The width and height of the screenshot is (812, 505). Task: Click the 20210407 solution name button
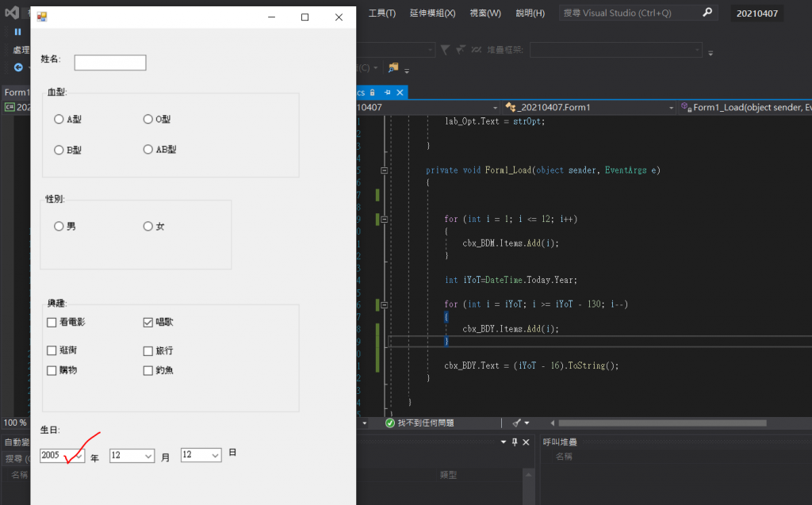pos(757,13)
